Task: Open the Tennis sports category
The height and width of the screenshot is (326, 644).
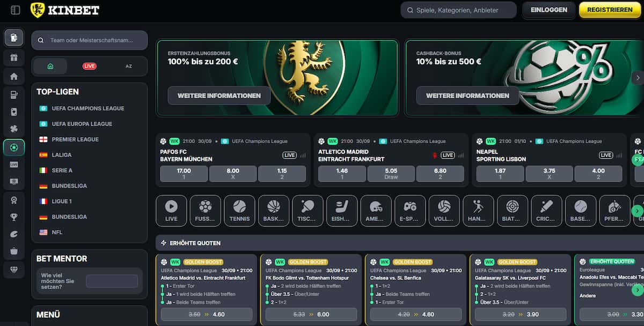Action: [x=239, y=210]
